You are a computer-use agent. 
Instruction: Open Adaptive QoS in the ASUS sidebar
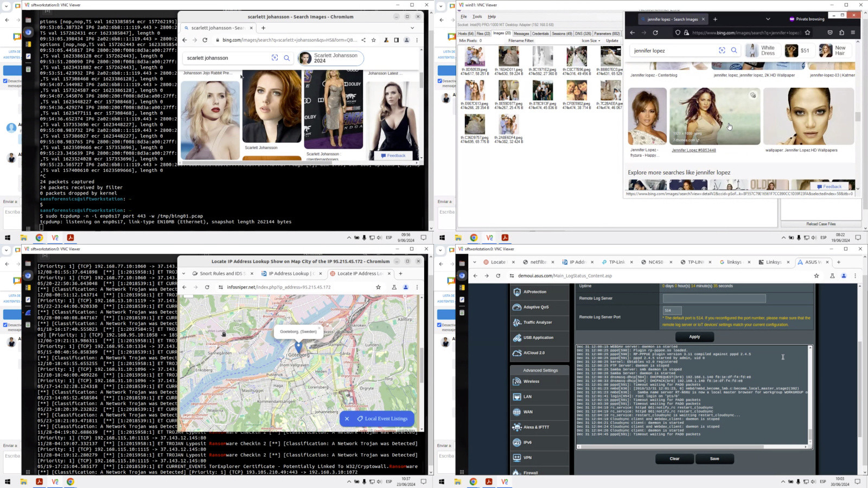540,307
